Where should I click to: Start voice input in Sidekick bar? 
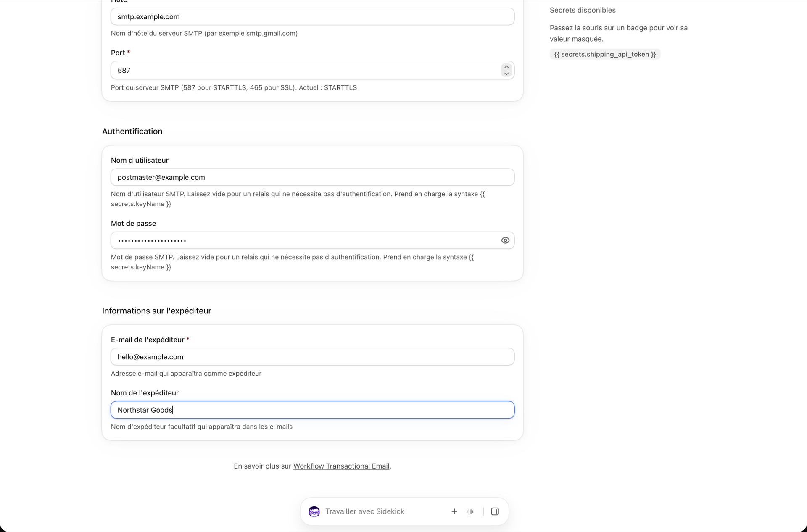coord(470,511)
